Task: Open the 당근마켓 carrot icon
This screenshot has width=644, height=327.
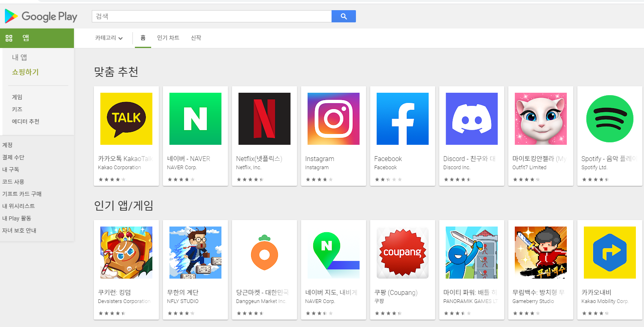Action: pos(265,253)
